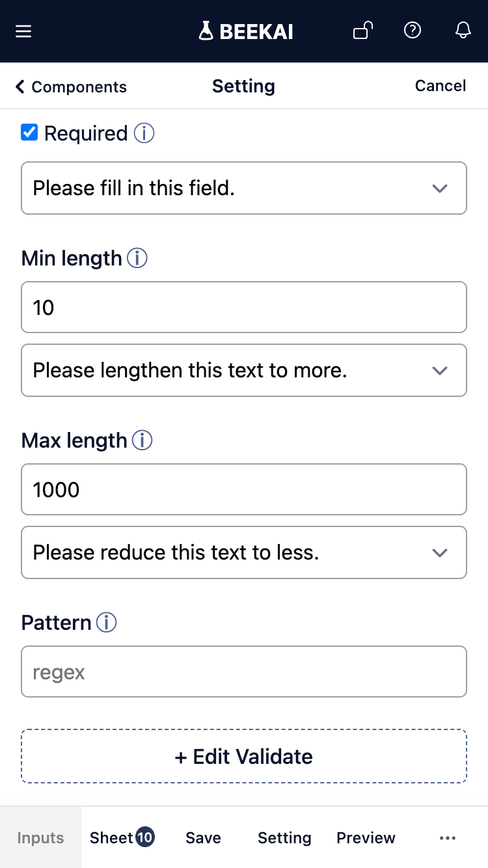The width and height of the screenshot is (488, 868).
Task: Expand the 'Please reduce this text' dropdown
Action: pyautogui.click(x=244, y=552)
